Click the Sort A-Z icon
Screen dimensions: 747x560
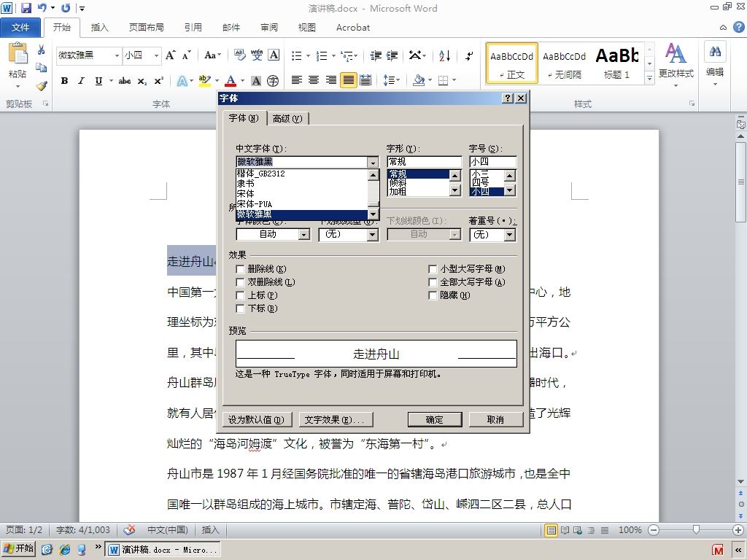[444, 55]
